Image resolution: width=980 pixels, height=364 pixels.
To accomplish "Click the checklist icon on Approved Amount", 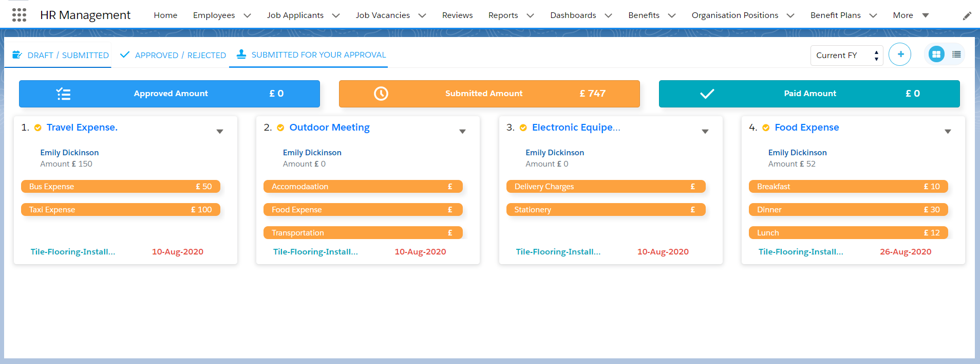I will point(63,94).
